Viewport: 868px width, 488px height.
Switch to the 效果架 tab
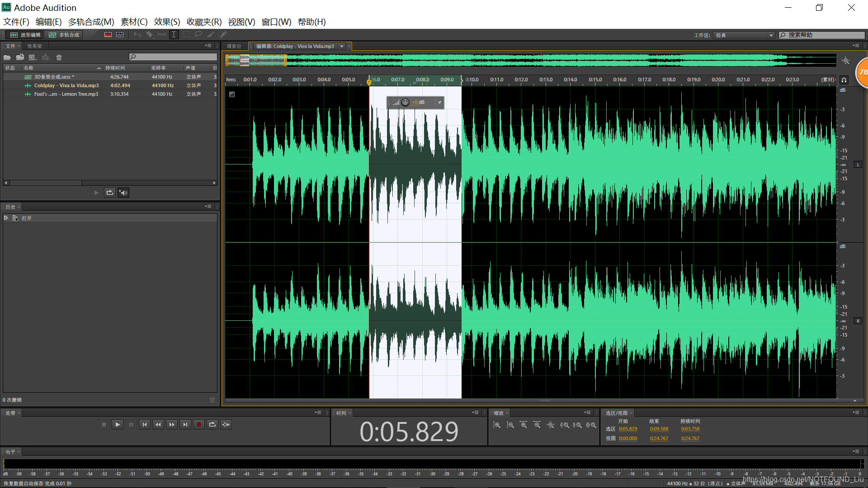click(x=34, y=46)
